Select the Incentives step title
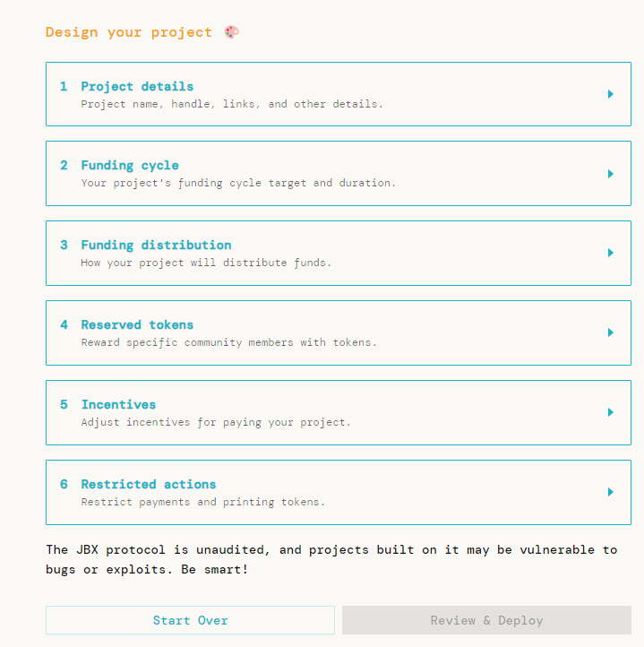Viewport: 644px width, 647px height. tap(118, 404)
